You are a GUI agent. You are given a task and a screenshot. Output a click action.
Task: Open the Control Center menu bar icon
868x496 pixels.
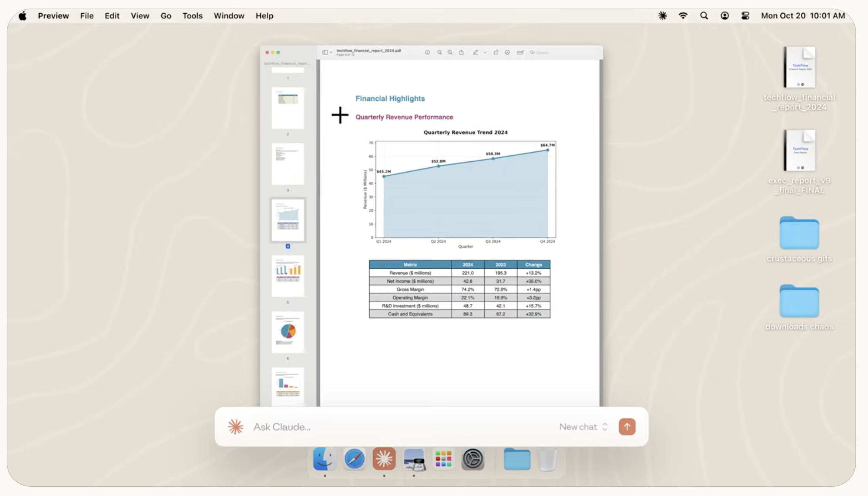tap(745, 16)
